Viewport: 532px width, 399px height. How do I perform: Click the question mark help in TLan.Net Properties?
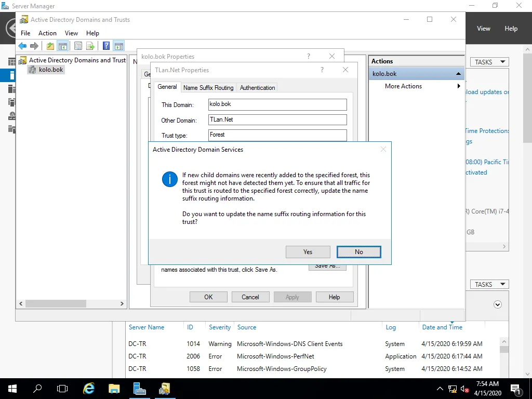tap(322, 70)
